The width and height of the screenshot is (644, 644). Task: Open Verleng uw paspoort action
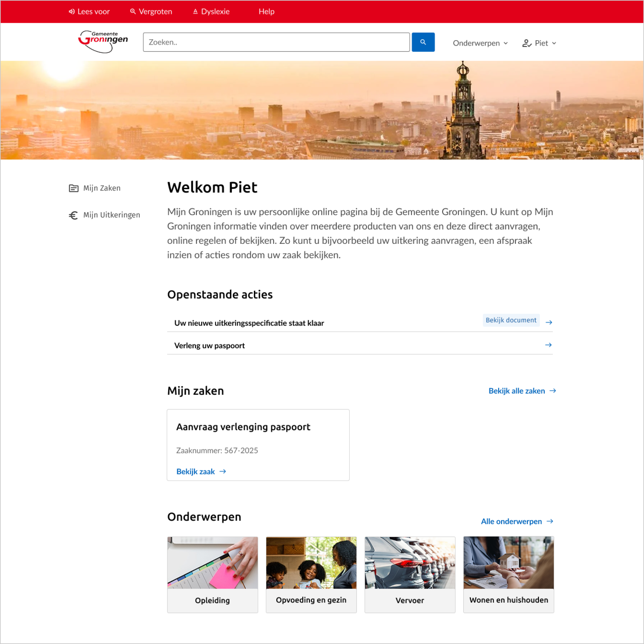(209, 345)
